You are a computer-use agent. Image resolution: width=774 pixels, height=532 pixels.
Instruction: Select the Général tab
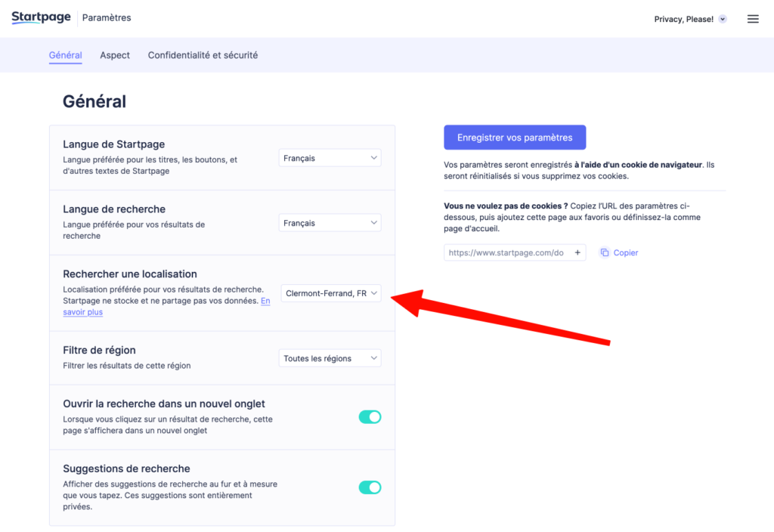click(65, 55)
